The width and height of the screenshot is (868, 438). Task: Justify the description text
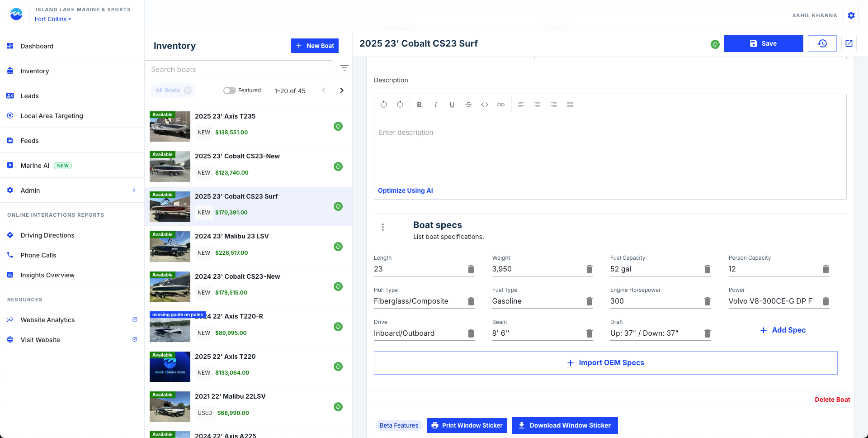pos(570,105)
